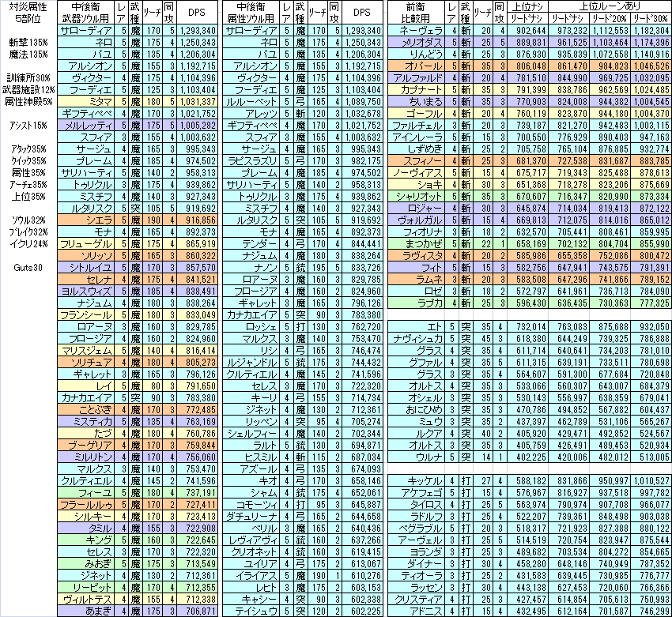Select the キッケル name cell
The width and height of the screenshot is (672, 617).
point(415,481)
